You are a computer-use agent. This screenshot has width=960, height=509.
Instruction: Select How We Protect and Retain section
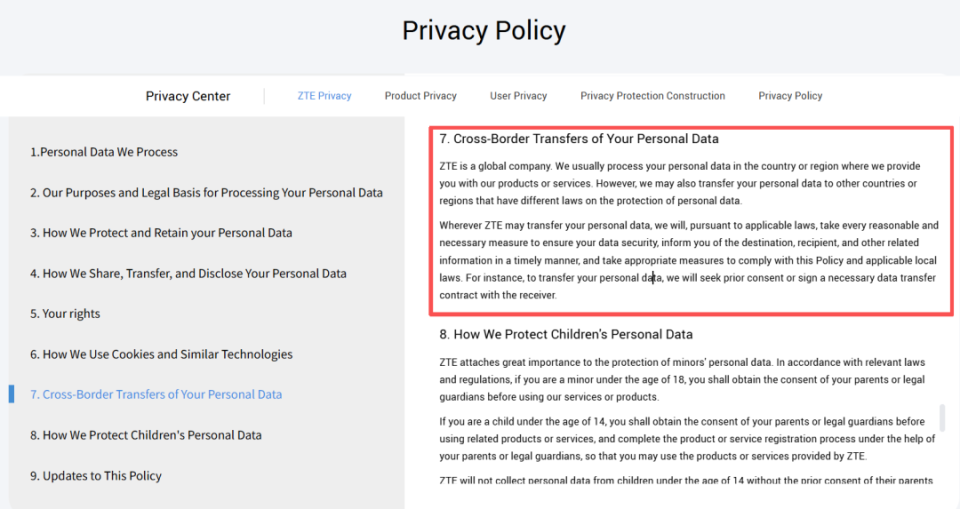point(161,233)
